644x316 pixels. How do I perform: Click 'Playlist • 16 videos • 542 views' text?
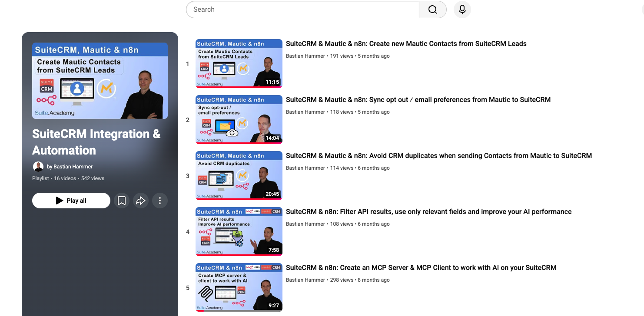click(x=68, y=178)
